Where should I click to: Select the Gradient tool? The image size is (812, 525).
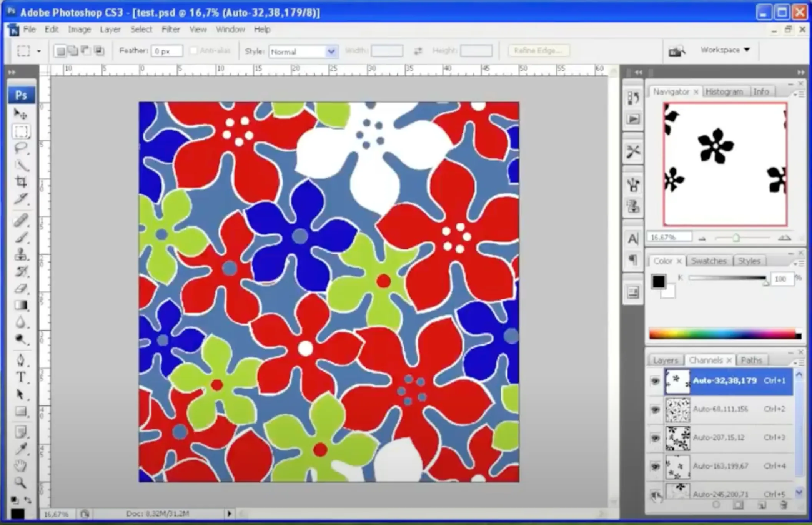(x=21, y=305)
